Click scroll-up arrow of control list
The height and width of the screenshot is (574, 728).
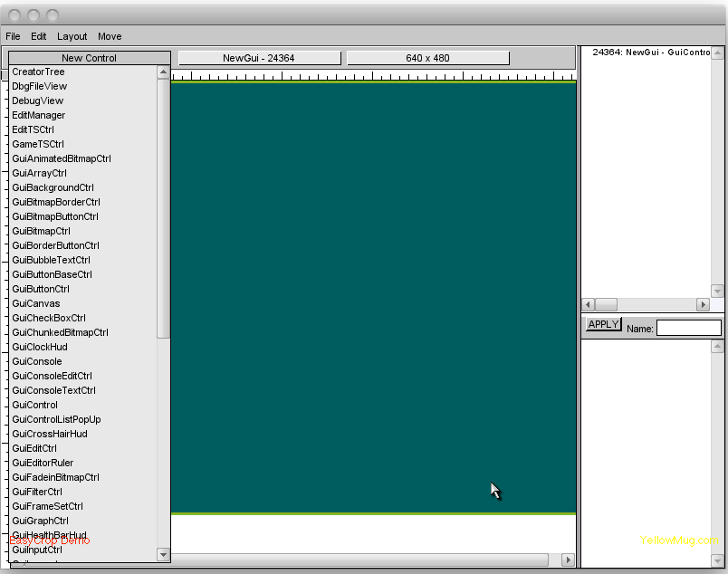pyautogui.click(x=163, y=72)
